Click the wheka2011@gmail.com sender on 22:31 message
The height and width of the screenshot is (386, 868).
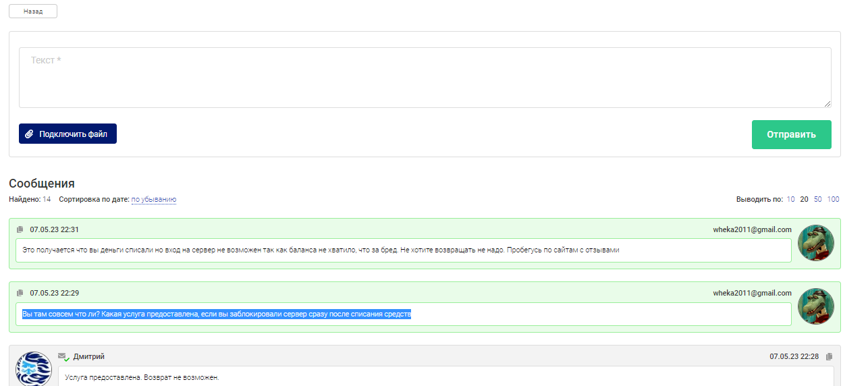point(752,229)
